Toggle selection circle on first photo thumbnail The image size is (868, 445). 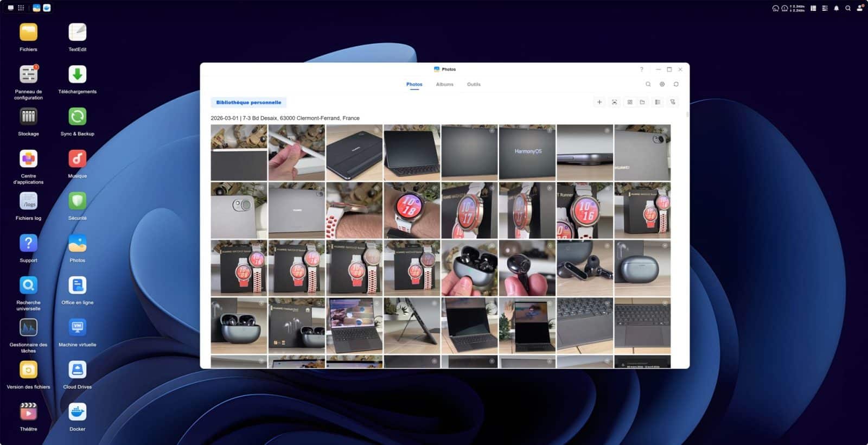pyautogui.click(x=261, y=130)
